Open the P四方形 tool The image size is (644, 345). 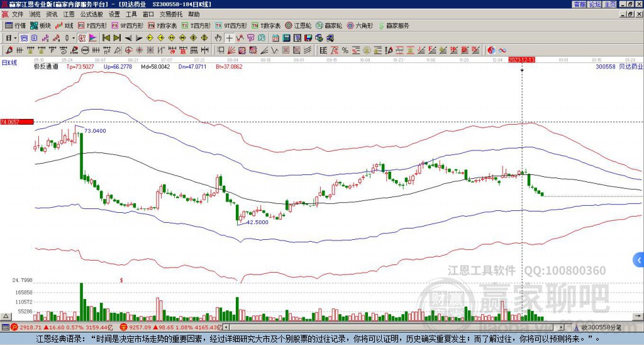92,25
